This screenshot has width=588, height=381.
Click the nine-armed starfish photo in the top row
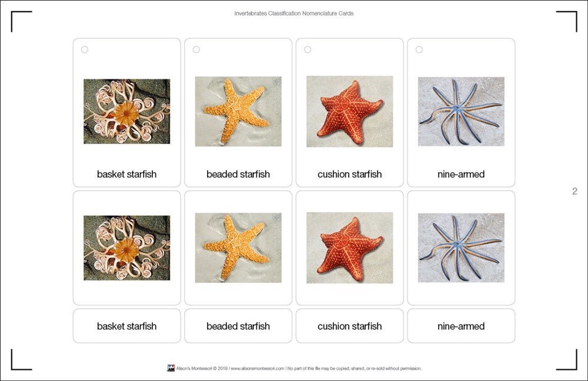tap(461, 111)
